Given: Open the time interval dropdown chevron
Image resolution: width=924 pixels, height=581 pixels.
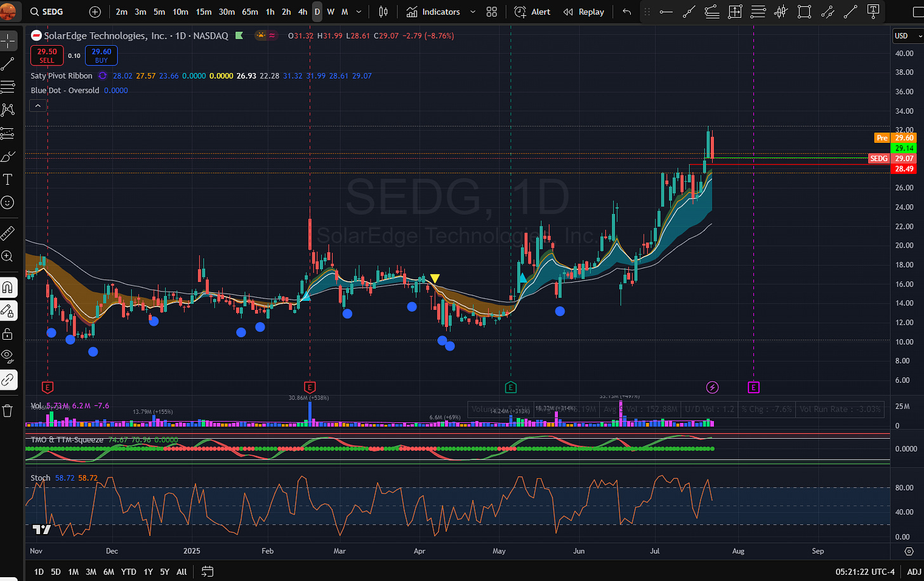Looking at the screenshot, I should coord(359,11).
